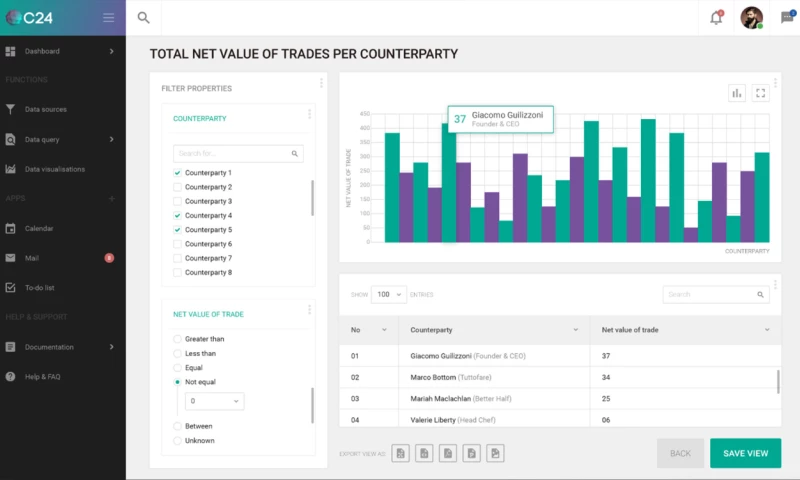Open Mail in the sidebar
This screenshot has width=800, height=480.
click(x=40, y=258)
